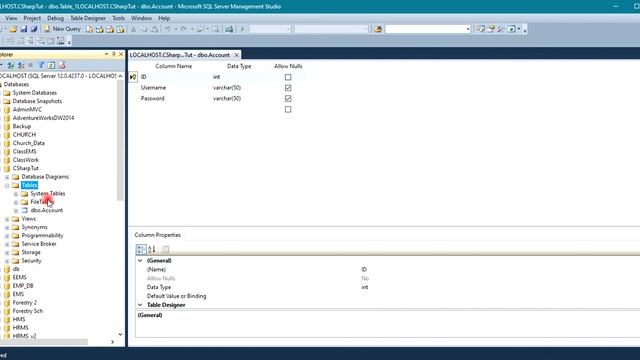Open a Database Engine Query
640x360 pixels.
click(89, 29)
